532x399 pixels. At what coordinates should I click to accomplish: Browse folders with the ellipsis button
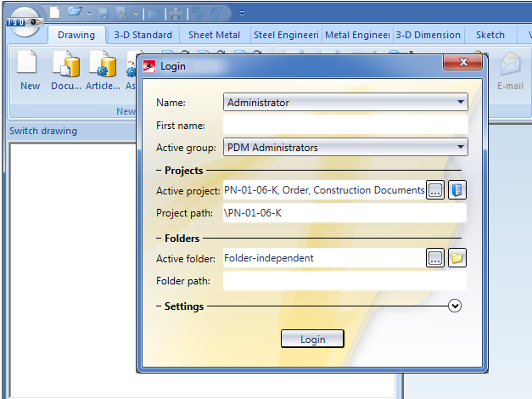coord(435,258)
